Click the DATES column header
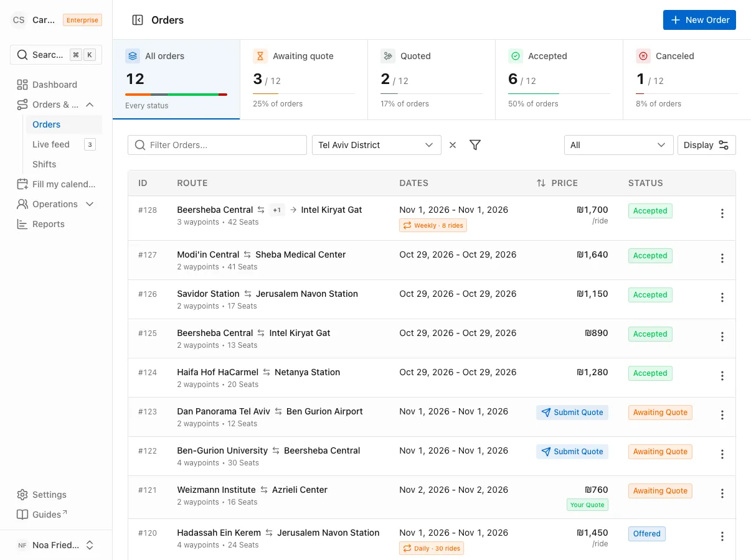Viewport: 751px width, 560px height. (x=414, y=183)
